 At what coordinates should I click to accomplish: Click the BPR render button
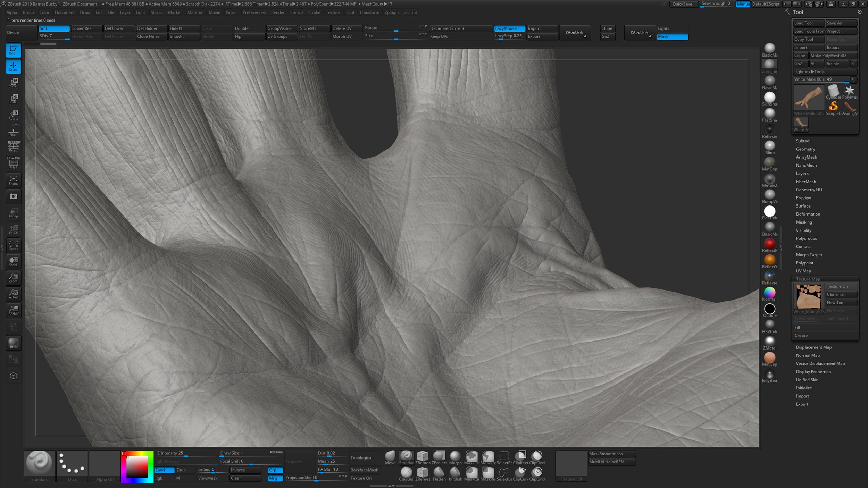coord(13,343)
